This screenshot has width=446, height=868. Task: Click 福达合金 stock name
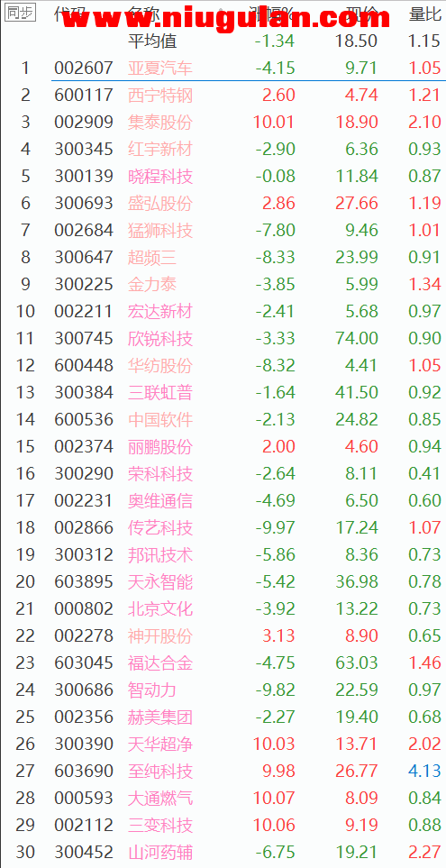coord(159,662)
